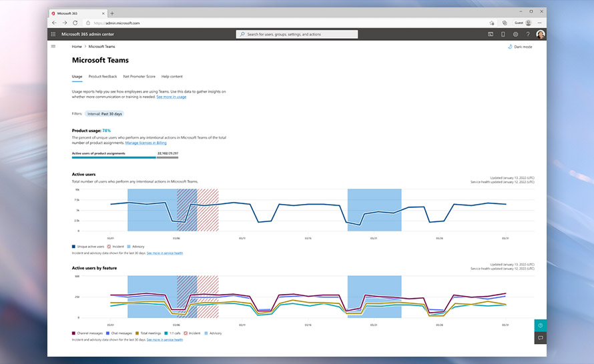Open account manager profile picture
Image resolution: width=594 pixels, height=364 pixels.
(x=541, y=34)
